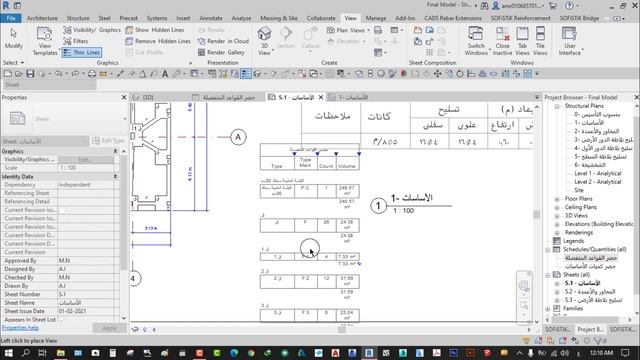
Task: Click Remove Hidden Lines
Action: point(158,41)
